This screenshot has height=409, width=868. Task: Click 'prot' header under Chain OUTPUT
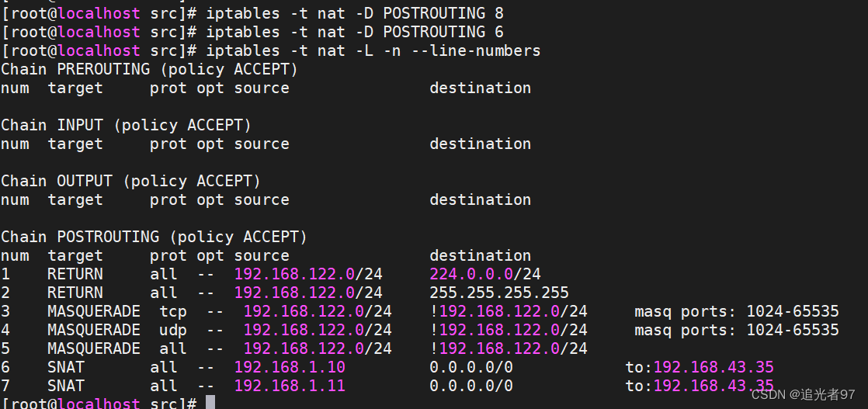pyautogui.click(x=168, y=200)
